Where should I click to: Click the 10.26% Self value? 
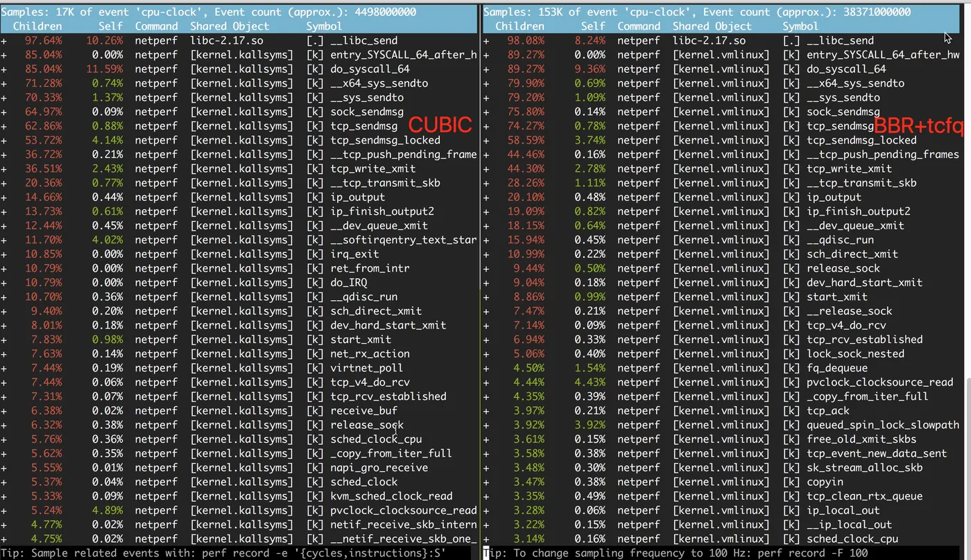105,41
